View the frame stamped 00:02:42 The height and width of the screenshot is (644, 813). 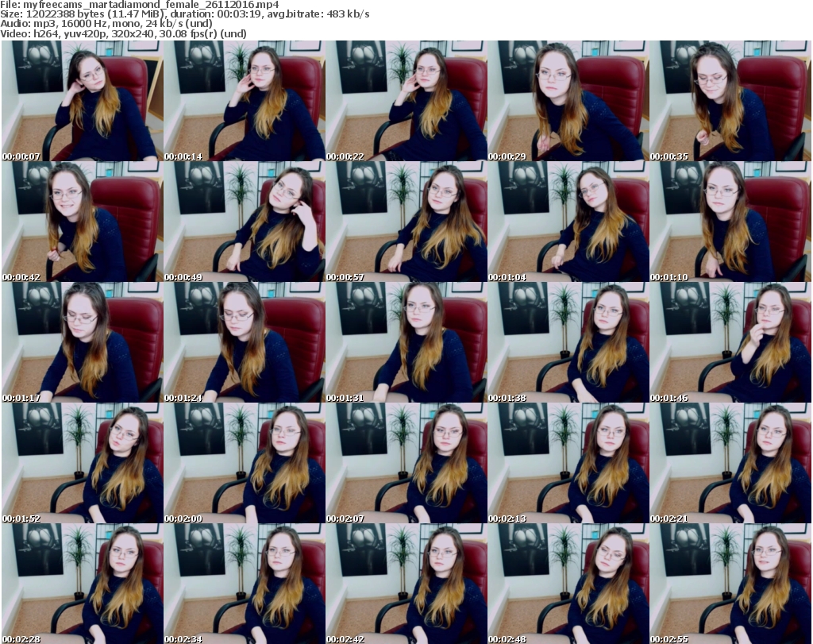[406, 584]
